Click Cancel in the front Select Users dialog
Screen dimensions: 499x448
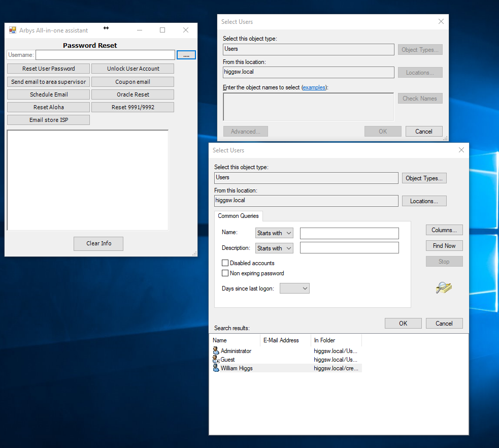coord(444,323)
